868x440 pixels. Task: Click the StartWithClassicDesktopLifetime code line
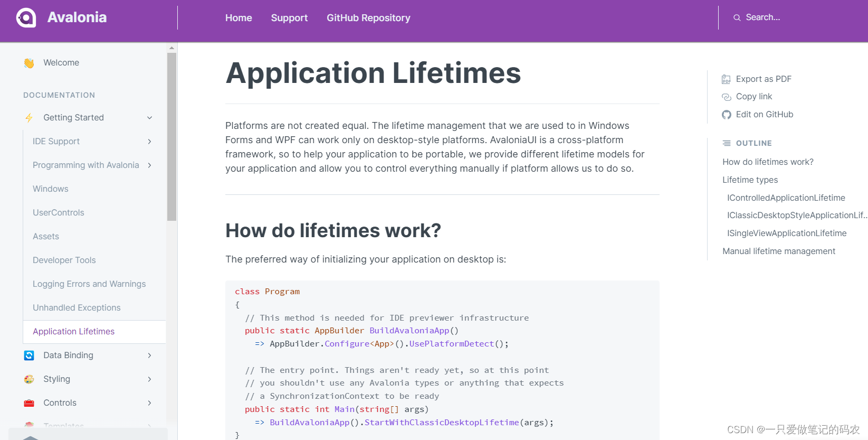pos(404,423)
